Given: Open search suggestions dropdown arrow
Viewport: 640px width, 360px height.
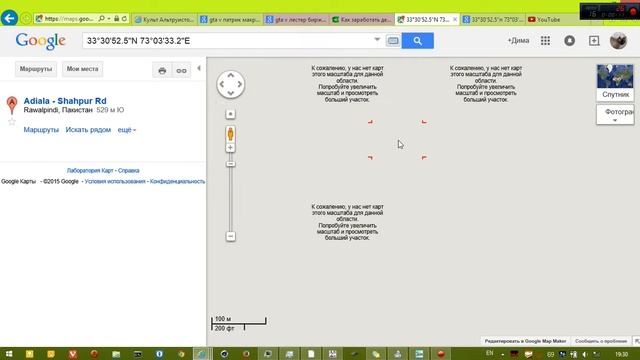Looking at the screenshot, I should tap(377, 40).
